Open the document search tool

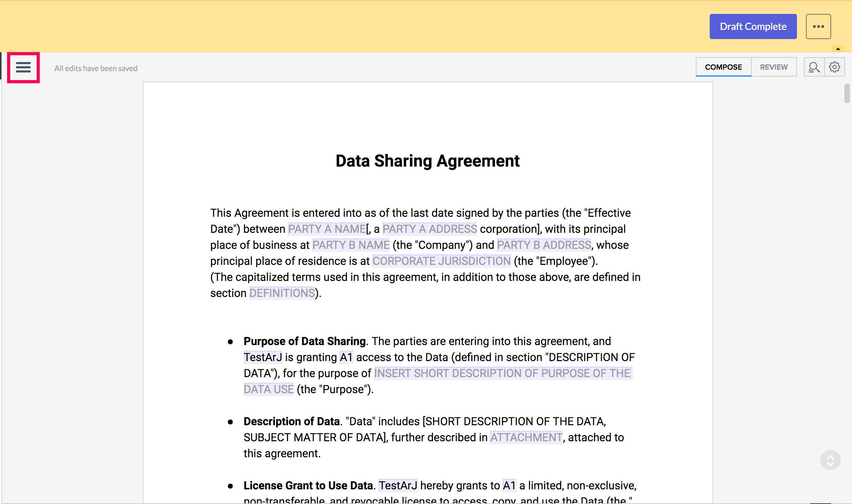coord(814,67)
